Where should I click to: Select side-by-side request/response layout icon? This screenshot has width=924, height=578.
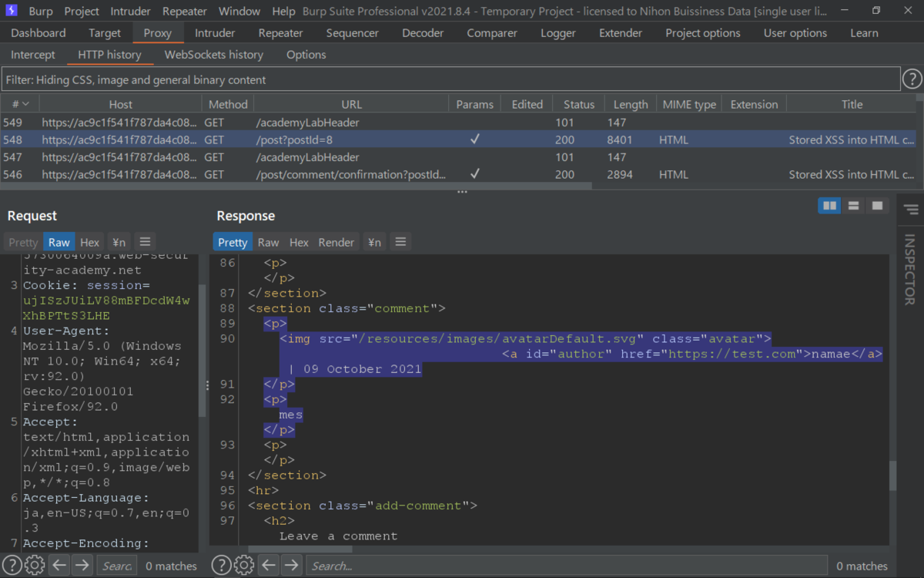coord(829,206)
